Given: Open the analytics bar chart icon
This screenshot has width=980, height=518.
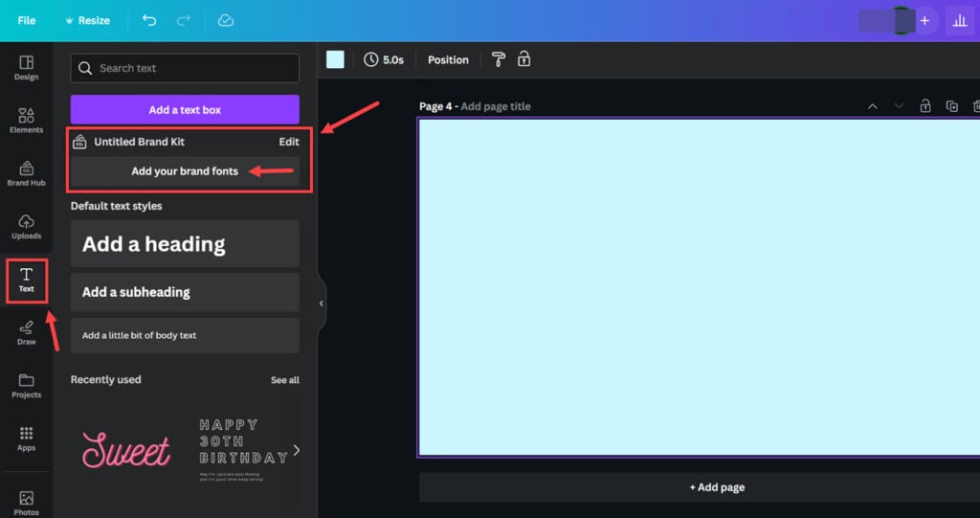Looking at the screenshot, I should (x=960, y=21).
